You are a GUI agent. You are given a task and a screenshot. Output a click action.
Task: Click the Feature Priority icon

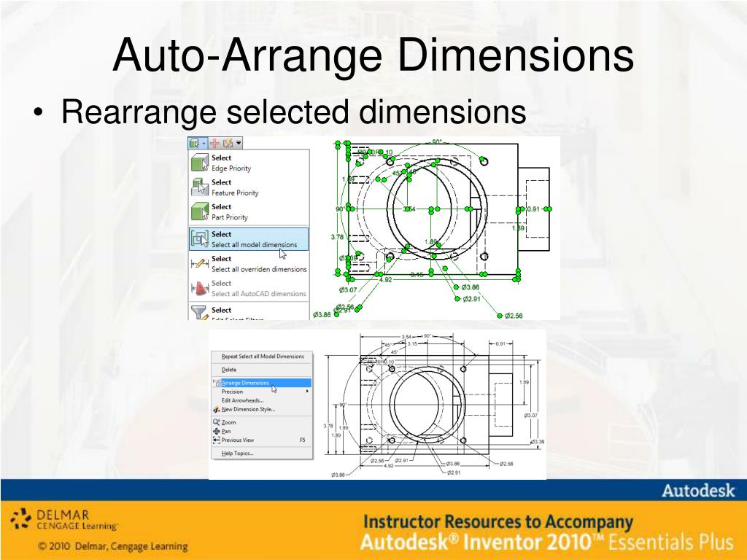coord(200,187)
